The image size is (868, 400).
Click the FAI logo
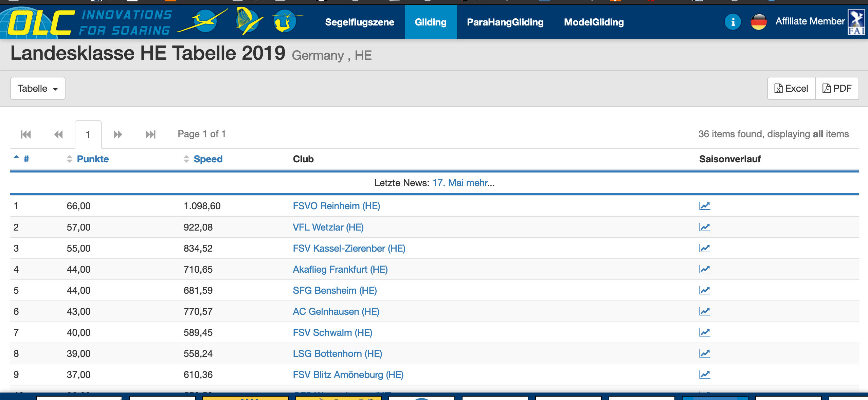tap(856, 22)
